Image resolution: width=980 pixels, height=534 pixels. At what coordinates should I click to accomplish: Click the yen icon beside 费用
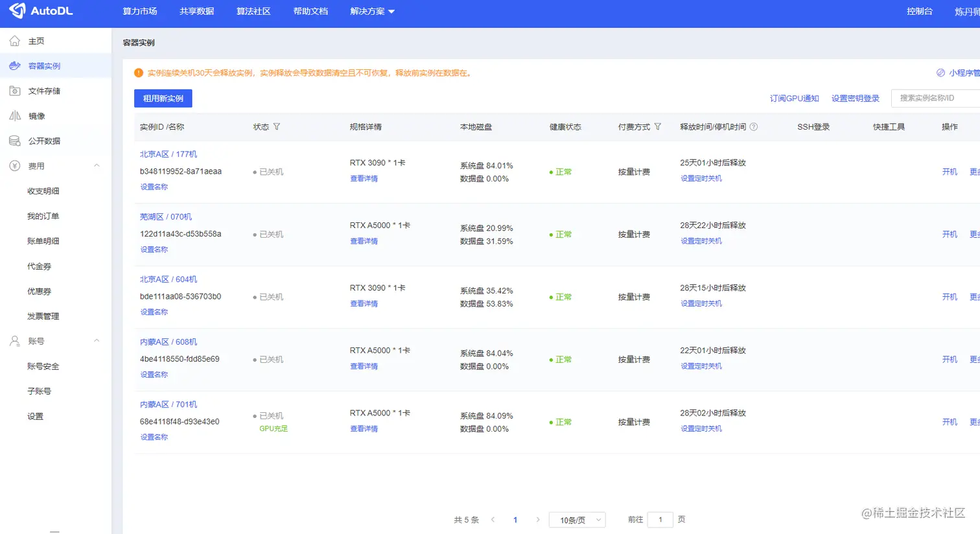(15, 166)
